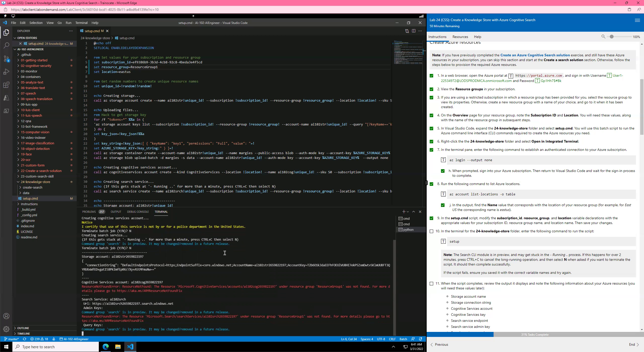The image size is (644, 352).
Task: Add a new terminal with the plus icon
Action: [x=403, y=211]
